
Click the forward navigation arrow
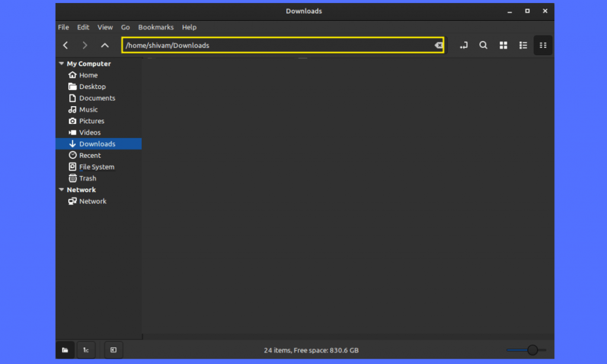pyautogui.click(x=85, y=46)
